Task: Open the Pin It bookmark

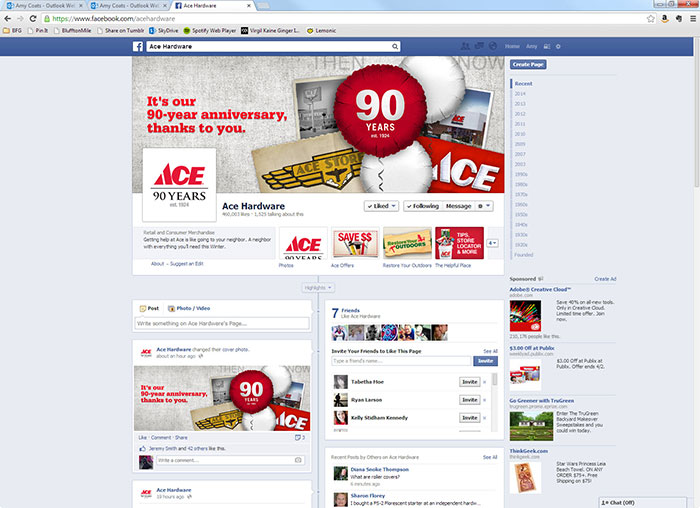Action: pyautogui.click(x=38, y=31)
